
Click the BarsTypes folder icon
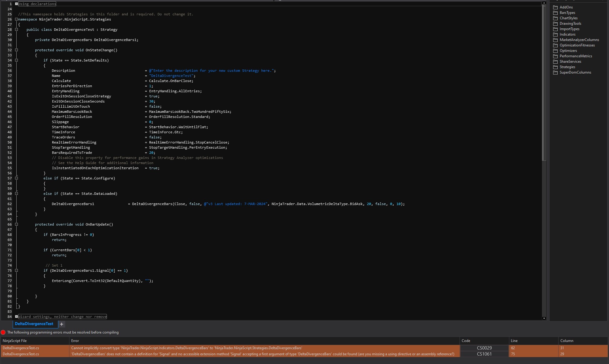tap(555, 13)
